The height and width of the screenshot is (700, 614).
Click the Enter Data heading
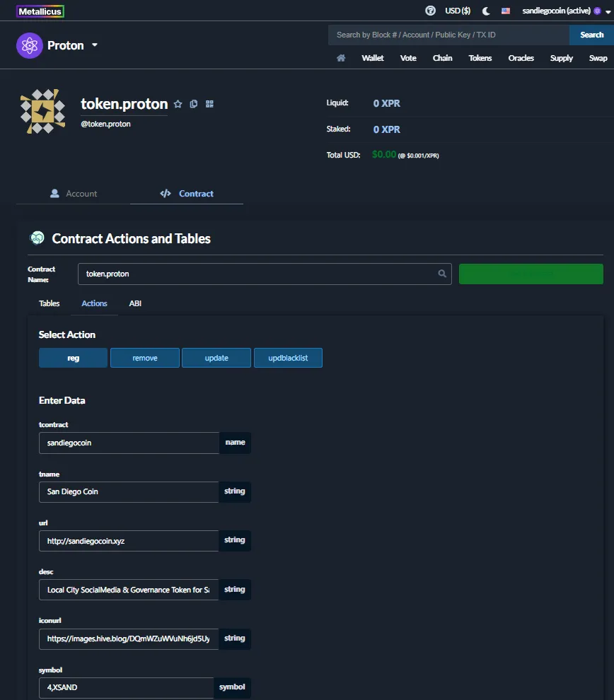click(62, 400)
